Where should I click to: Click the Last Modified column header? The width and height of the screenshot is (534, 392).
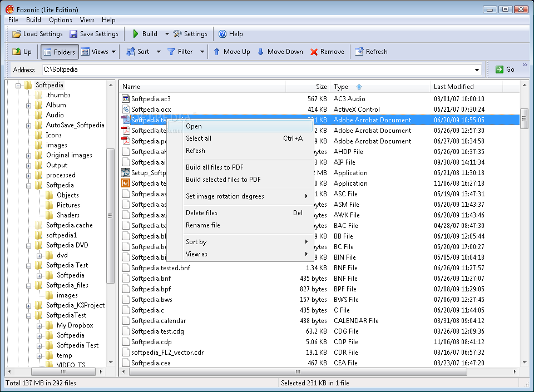[466, 87]
